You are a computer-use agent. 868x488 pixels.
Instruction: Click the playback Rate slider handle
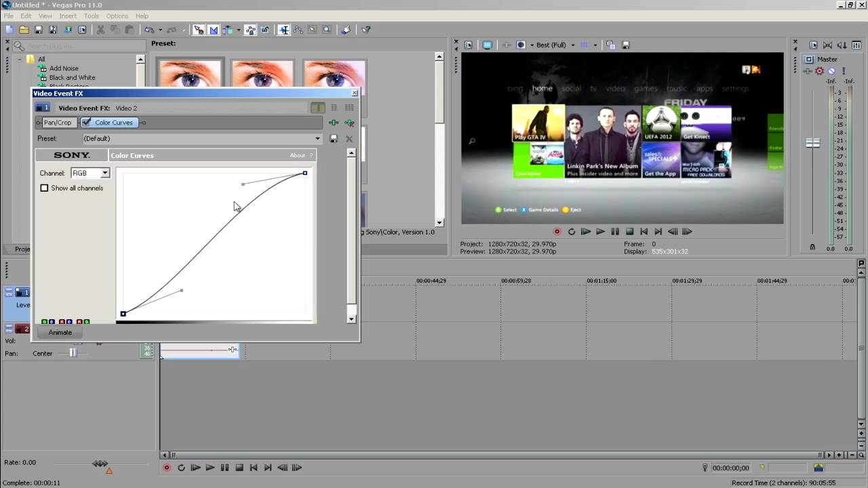[x=100, y=464]
